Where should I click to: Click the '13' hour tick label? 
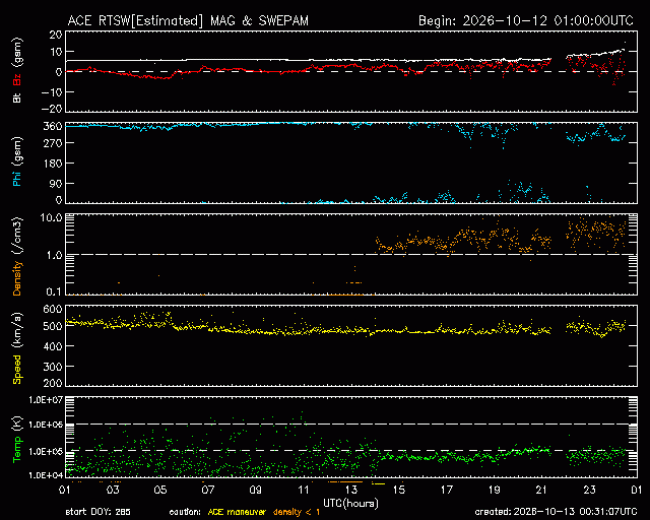pos(351,490)
